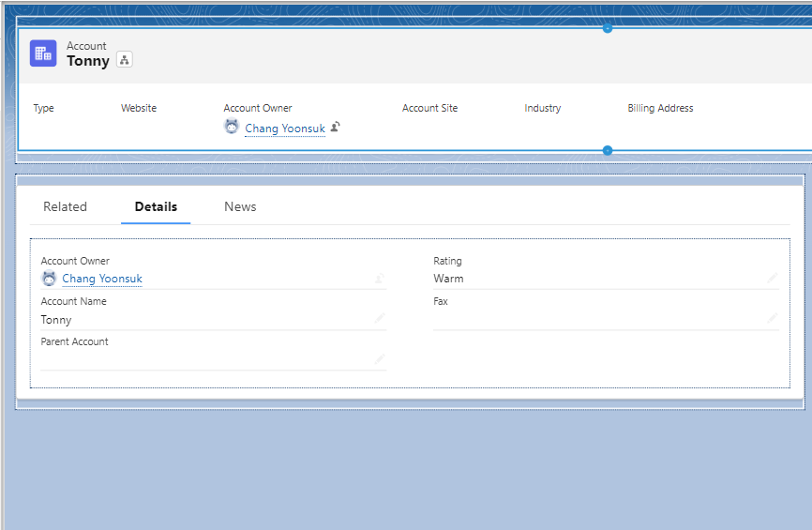This screenshot has height=530, width=812.
Task: Click the bottom handle of the highlights panel
Action: pos(608,150)
